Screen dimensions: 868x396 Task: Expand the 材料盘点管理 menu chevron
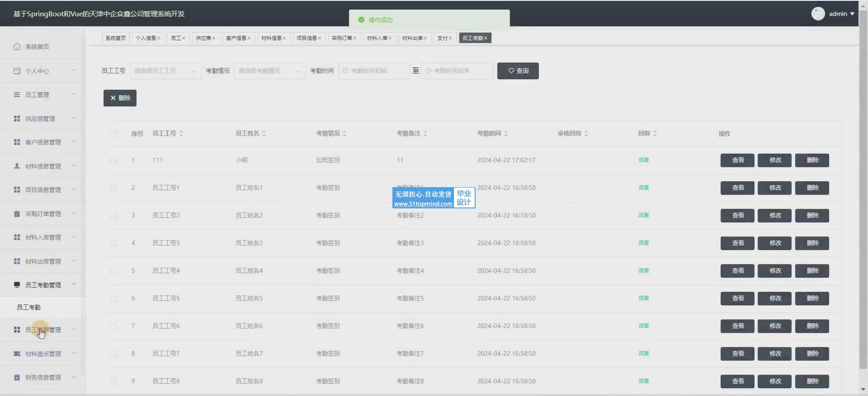click(x=74, y=353)
